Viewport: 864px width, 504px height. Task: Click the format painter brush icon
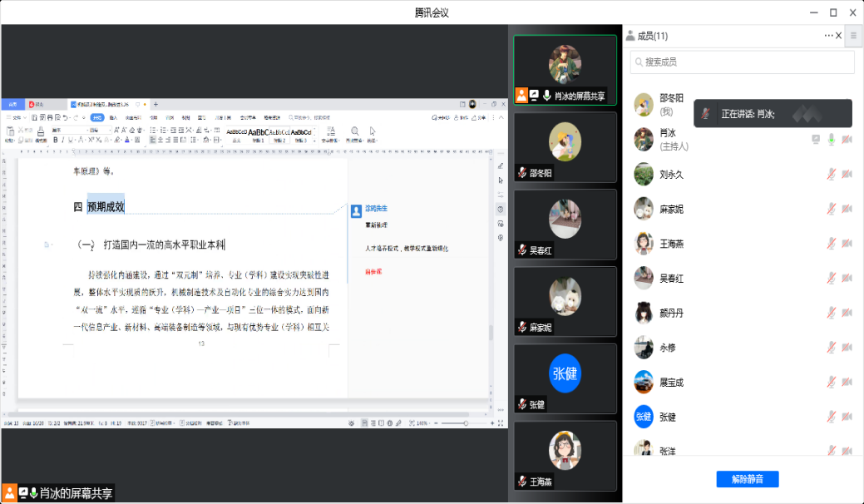click(40, 132)
